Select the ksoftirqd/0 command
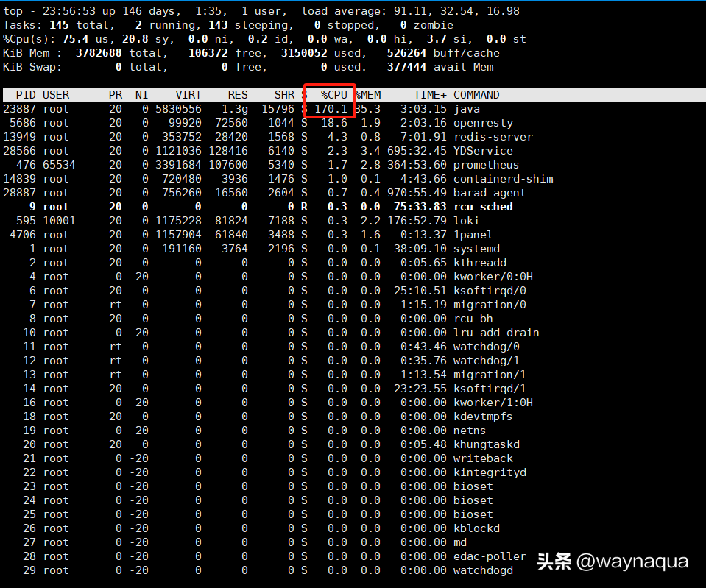 pos(490,291)
